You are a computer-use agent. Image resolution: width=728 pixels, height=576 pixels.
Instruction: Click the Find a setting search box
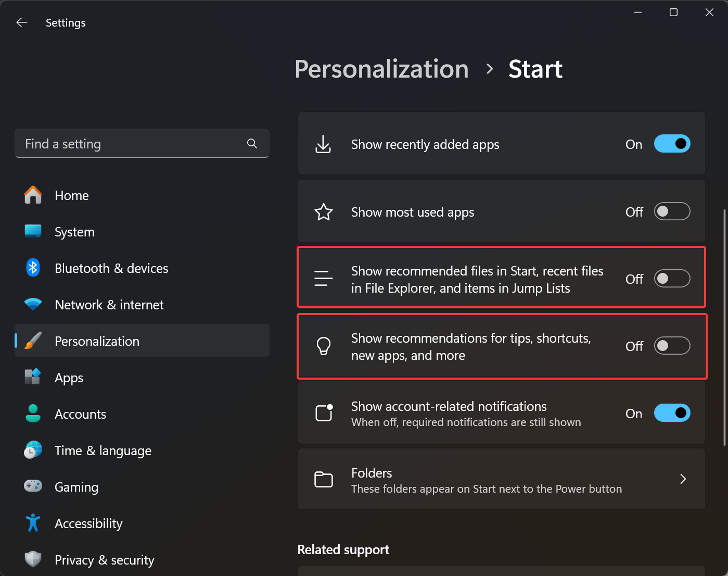pos(142,143)
